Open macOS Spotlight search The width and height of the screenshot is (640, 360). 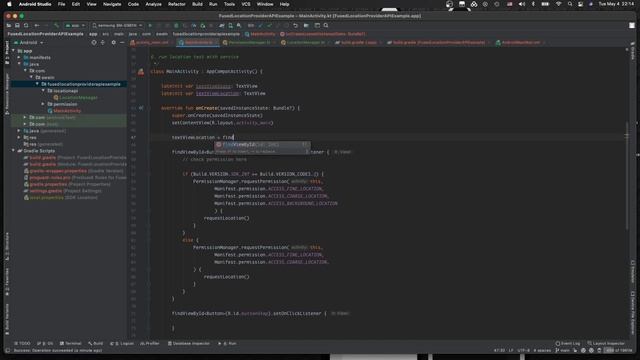click(570, 4)
